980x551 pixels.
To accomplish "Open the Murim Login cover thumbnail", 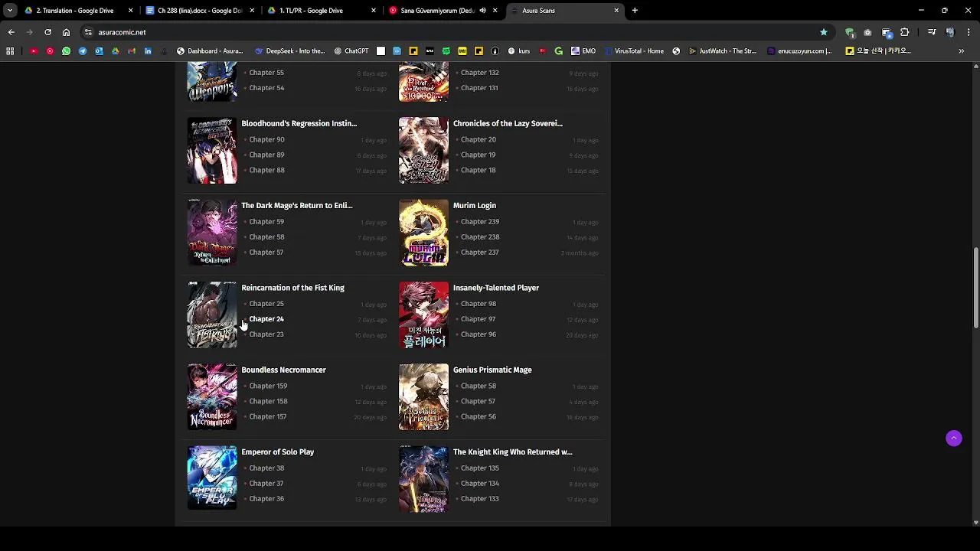I will pyautogui.click(x=423, y=233).
